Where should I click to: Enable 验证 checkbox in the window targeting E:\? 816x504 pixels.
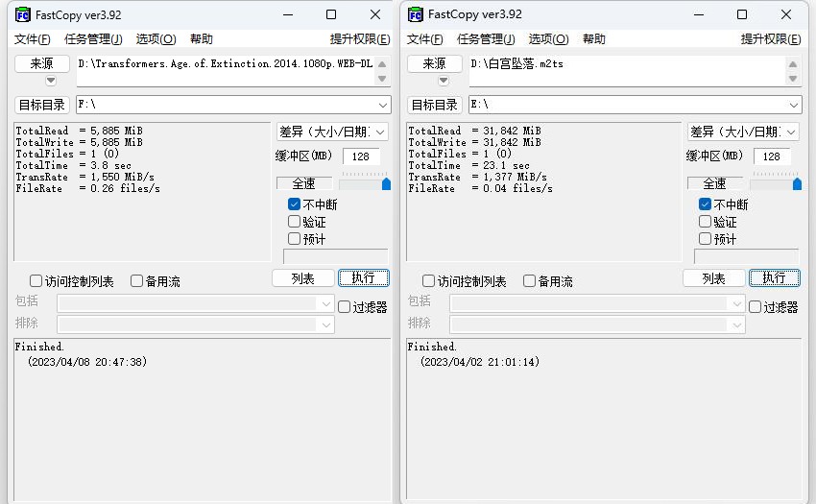point(706,222)
